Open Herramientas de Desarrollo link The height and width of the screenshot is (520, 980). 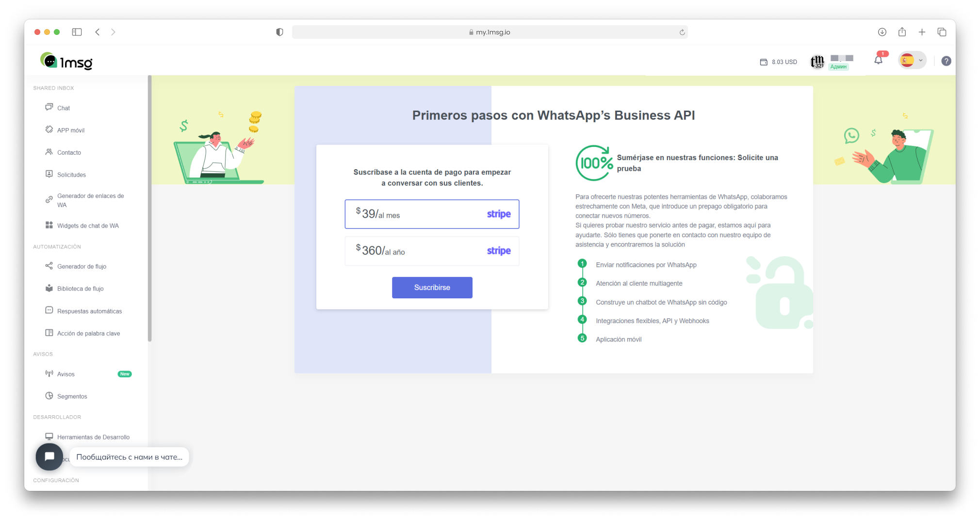pos(93,437)
